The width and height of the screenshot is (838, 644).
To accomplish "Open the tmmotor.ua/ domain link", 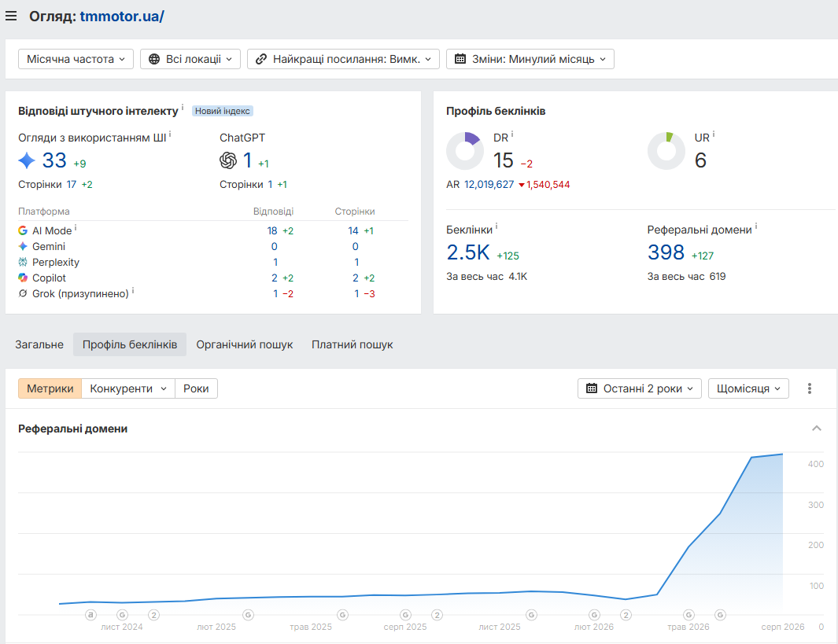I will pyautogui.click(x=122, y=17).
